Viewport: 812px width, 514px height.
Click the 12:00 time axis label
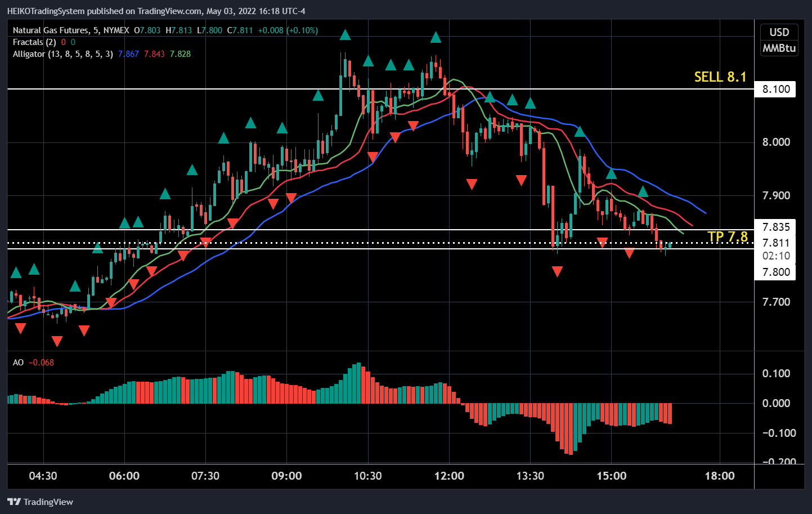point(449,476)
